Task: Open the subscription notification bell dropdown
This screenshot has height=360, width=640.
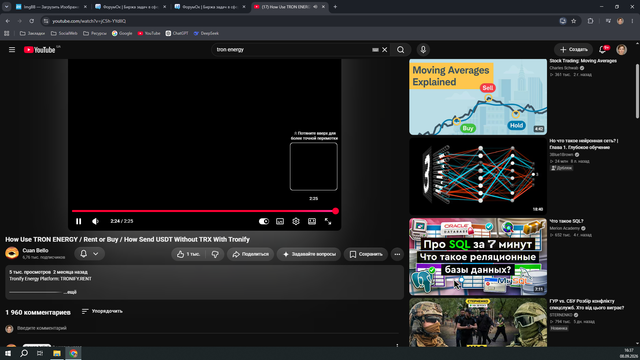Action: tap(89, 254)
